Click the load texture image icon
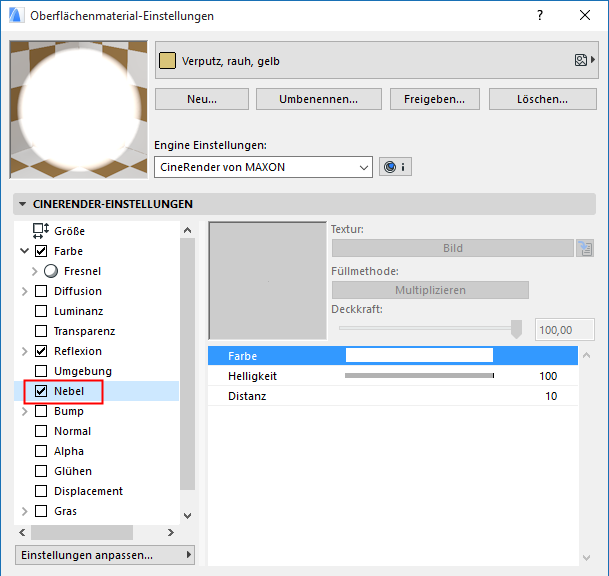The image size is (609, 576). click(585, 248)
